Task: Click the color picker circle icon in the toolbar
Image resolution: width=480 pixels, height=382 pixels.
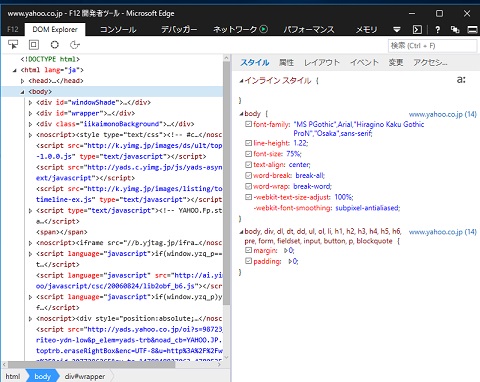Action: click(55, 44)
